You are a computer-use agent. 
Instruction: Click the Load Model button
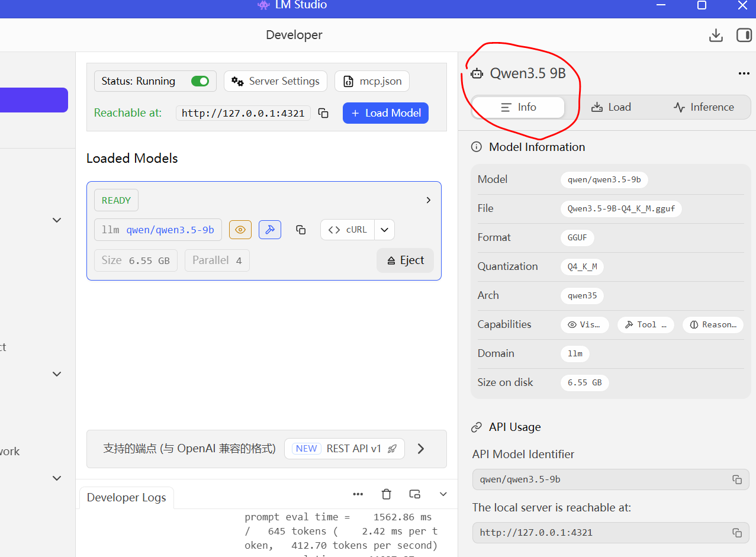(385, 113)
